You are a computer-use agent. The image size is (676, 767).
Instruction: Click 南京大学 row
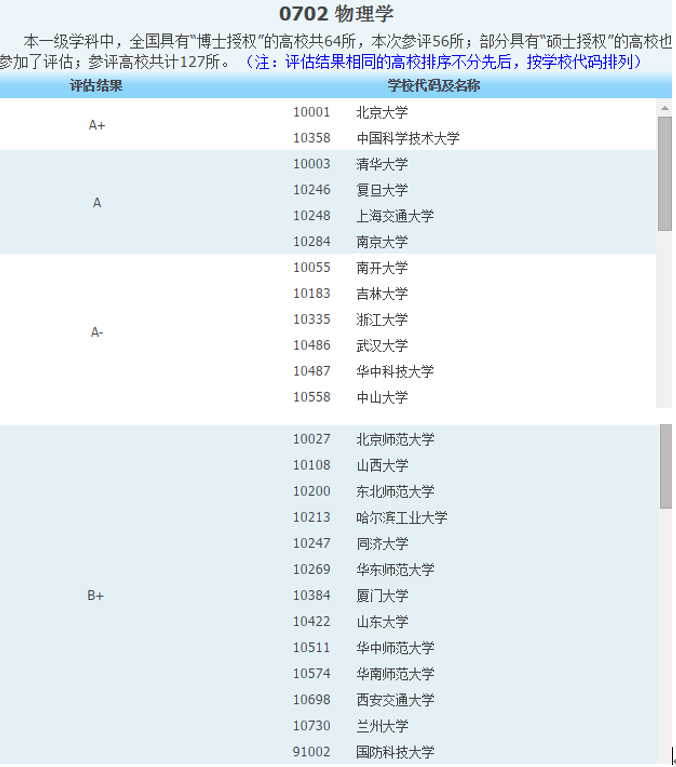click(382, 242)
